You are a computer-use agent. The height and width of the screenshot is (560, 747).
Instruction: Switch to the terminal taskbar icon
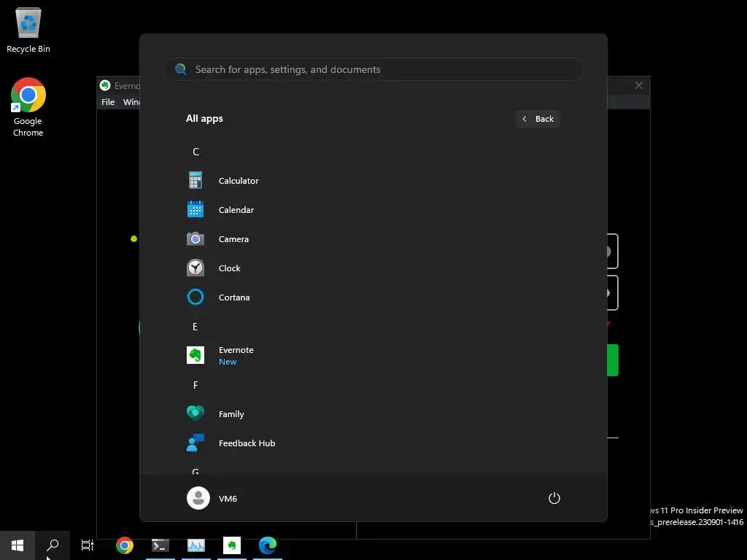click(160, 545)
